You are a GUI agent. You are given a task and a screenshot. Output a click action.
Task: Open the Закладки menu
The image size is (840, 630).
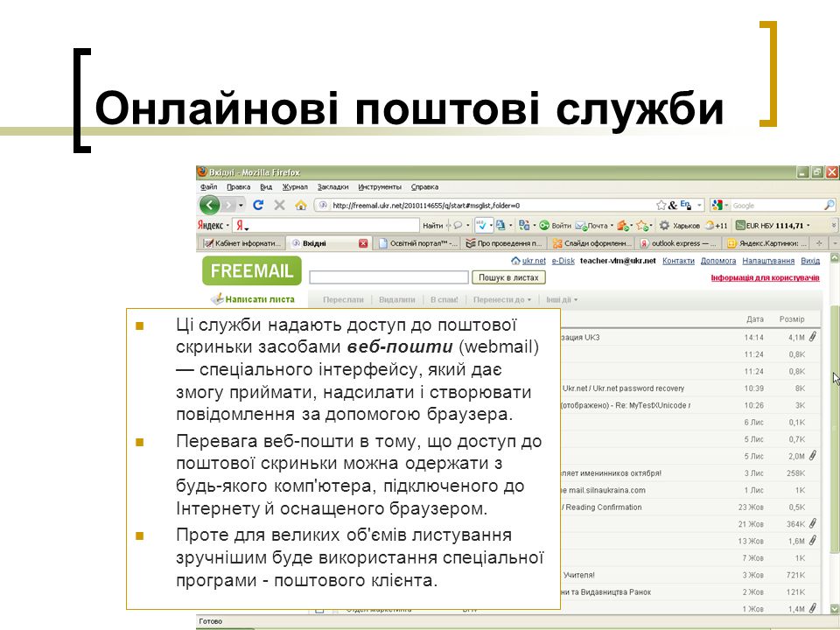click(332, 187)
